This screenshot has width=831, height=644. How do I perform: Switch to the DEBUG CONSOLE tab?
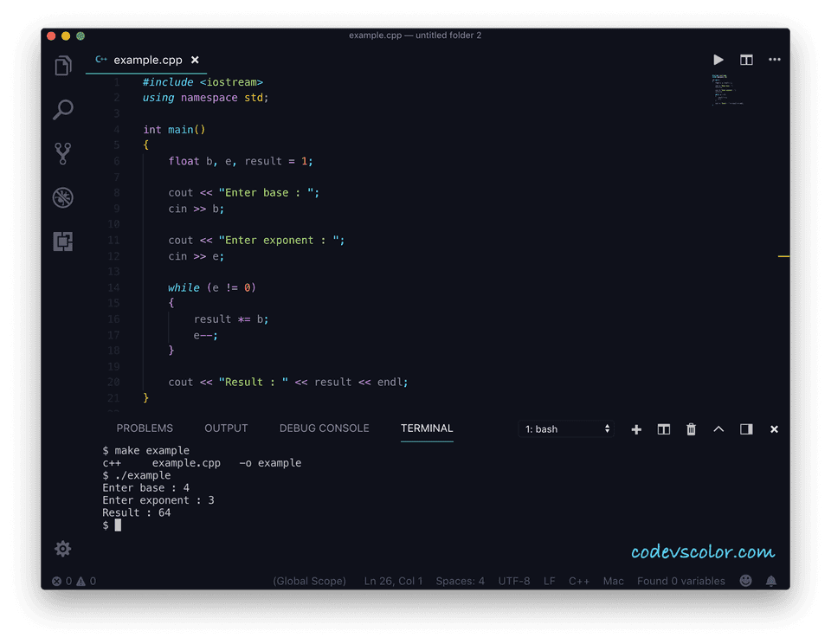pos(324,428)
